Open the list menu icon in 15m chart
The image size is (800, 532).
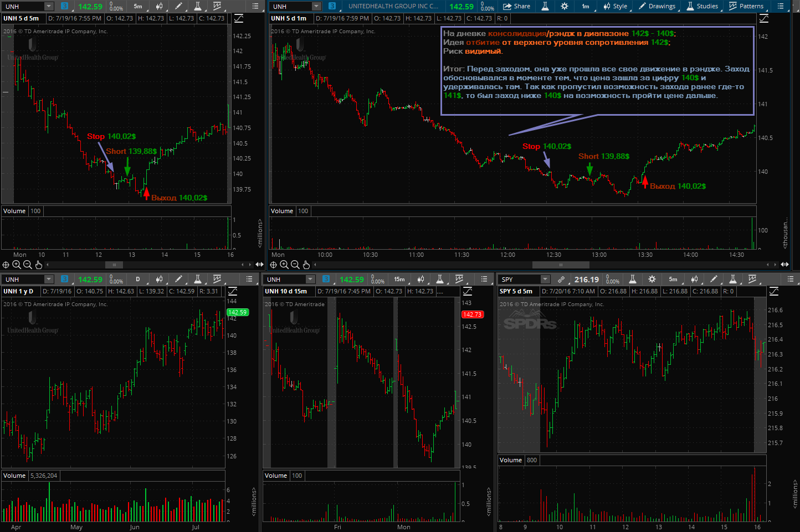click(485, 279)
